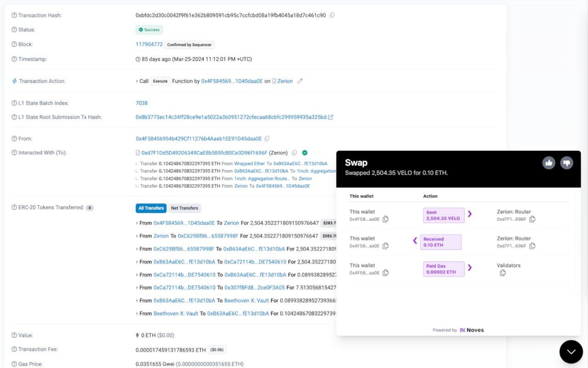Click the Success status badge
Image resolution: width=588 pixels, height=368 pixels.
(x=149, y=29)
